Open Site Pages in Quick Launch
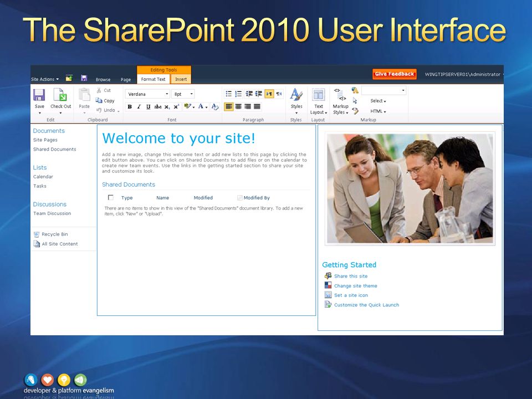This screenshot has width=532, height=399. point(45,140)
